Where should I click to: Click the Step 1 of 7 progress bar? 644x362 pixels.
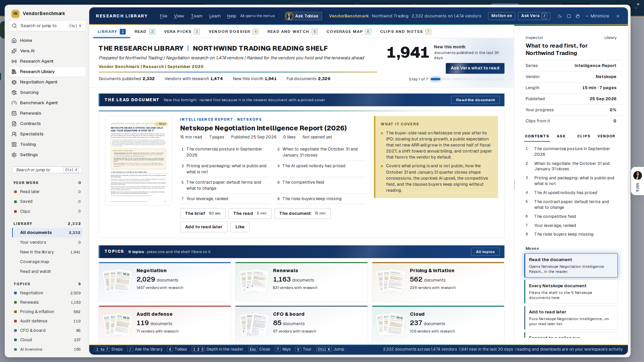coord(467,79)
